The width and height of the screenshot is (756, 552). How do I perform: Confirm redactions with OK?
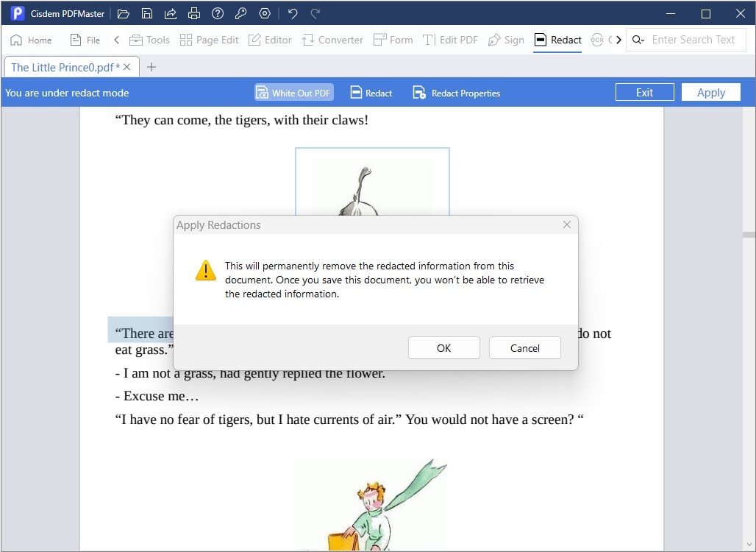[x=443, y=348]
